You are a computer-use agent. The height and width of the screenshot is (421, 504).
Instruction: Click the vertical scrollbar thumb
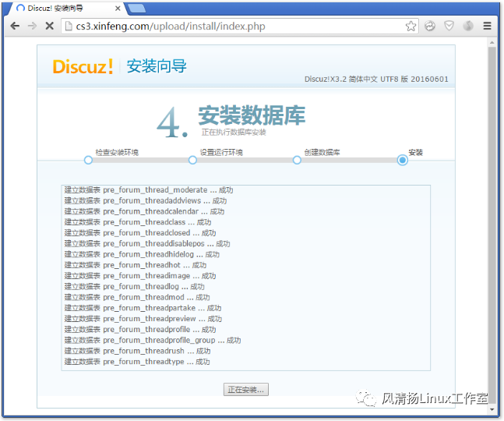(x=492, y=225)
